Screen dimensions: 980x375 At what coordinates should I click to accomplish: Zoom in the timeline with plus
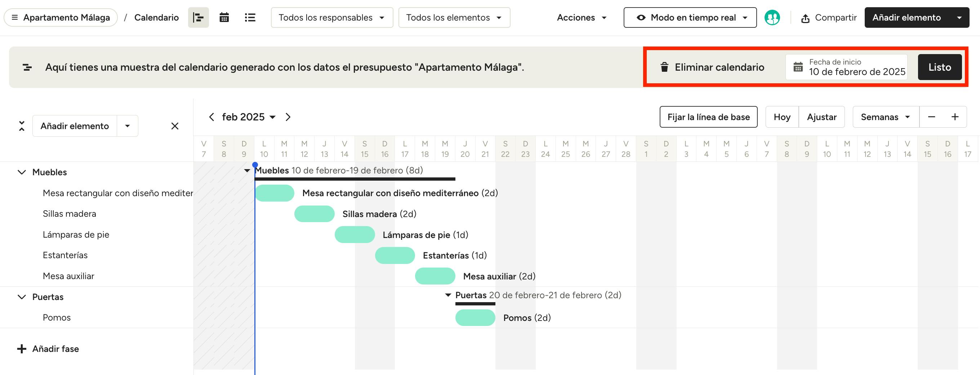tap(955, 117)
